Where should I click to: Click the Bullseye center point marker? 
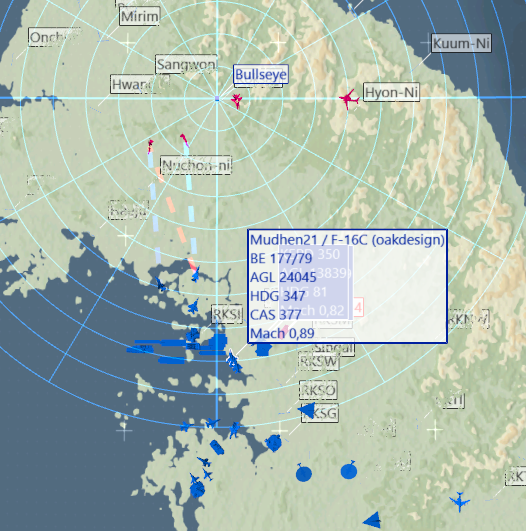coord(217,99)
